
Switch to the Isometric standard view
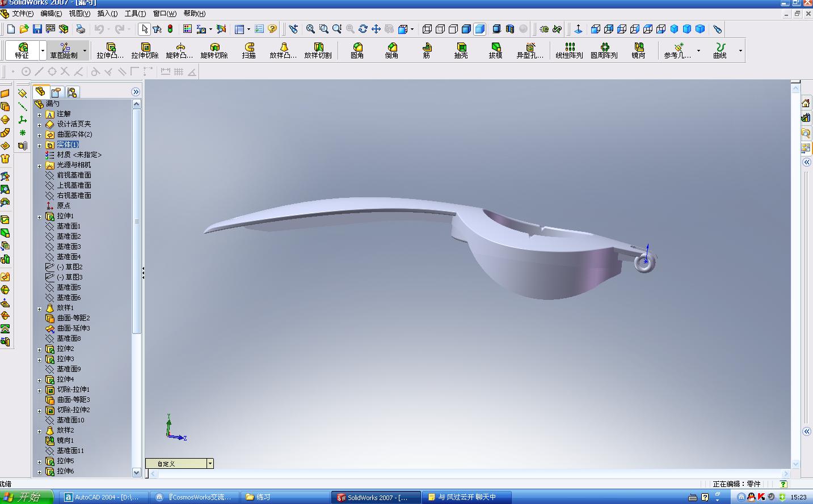coord(674,29)
